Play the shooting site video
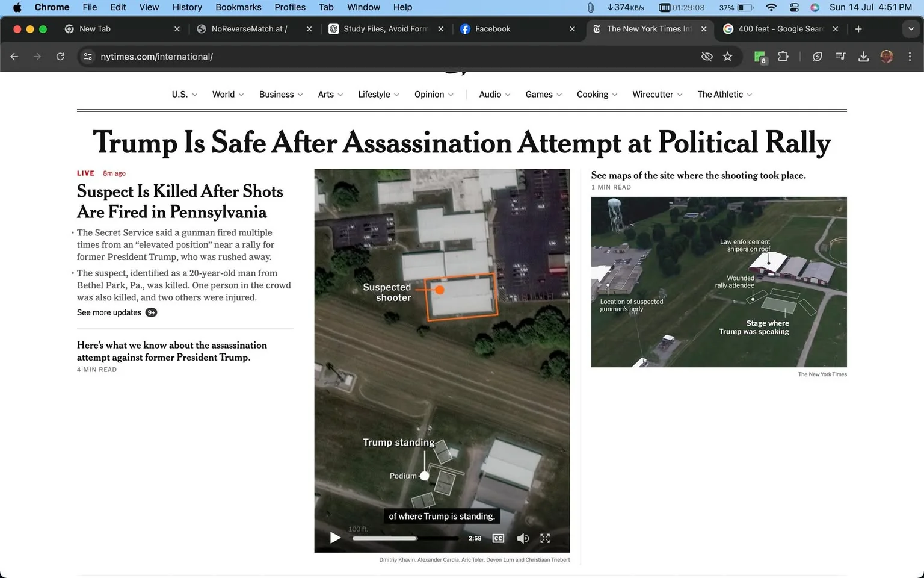 pyautogui.click(x=336, y=538)
